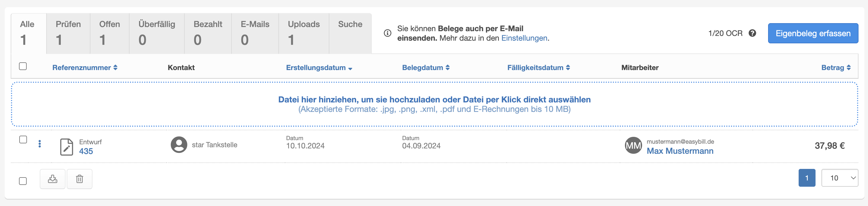Viewport: 868px width, 206px height.
Task: Click the download icon below the list
Action: [x=52, y=179]
